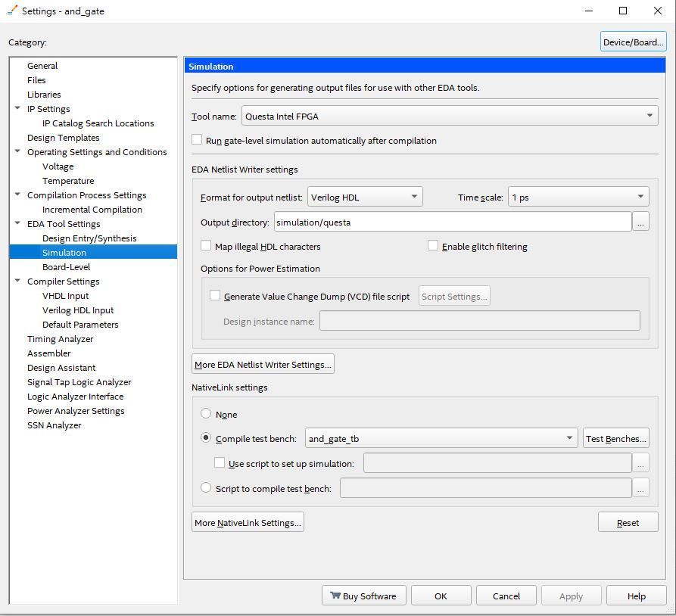The image size is (676, 616).
Task: Select the None NativeLink radio button
Action: point(206,414)
